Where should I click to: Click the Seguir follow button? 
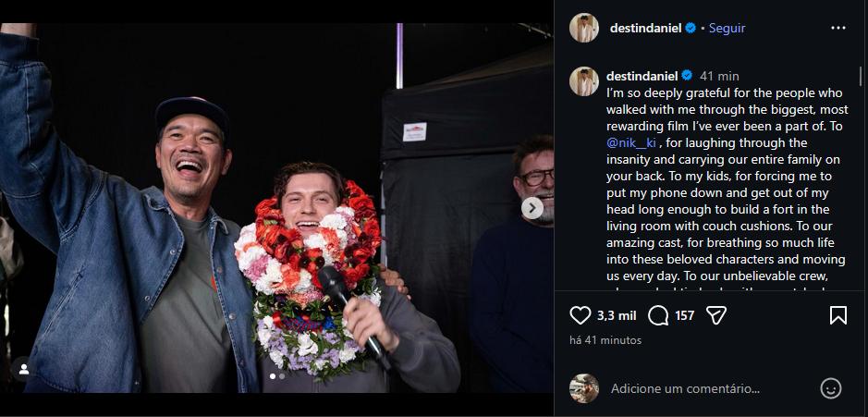727,28
